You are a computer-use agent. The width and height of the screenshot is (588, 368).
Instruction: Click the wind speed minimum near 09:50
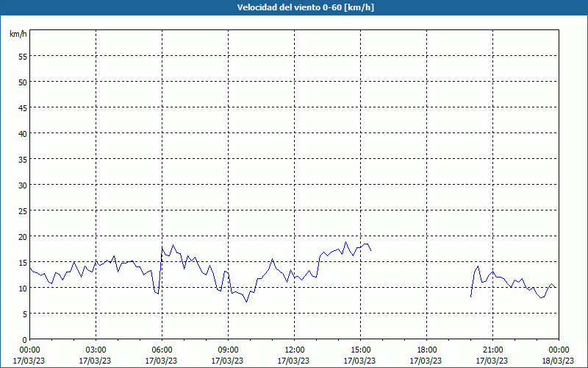pos(246,302)
